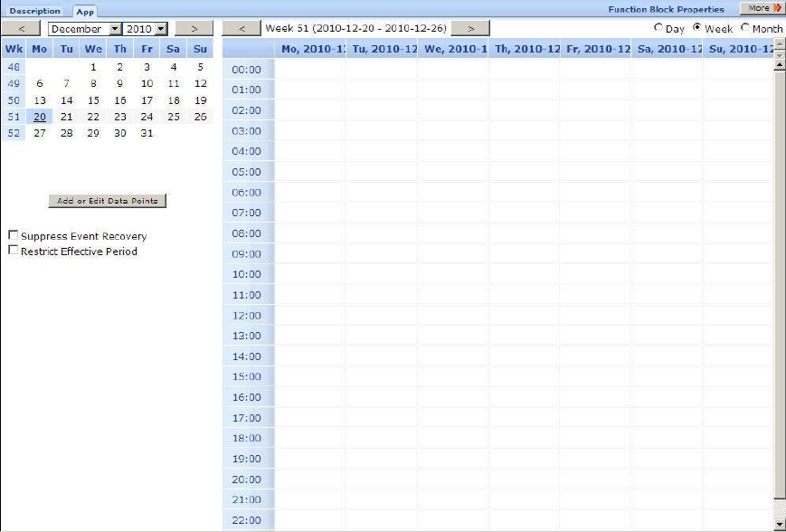Click the 22:00 time row label

(248, 520)
